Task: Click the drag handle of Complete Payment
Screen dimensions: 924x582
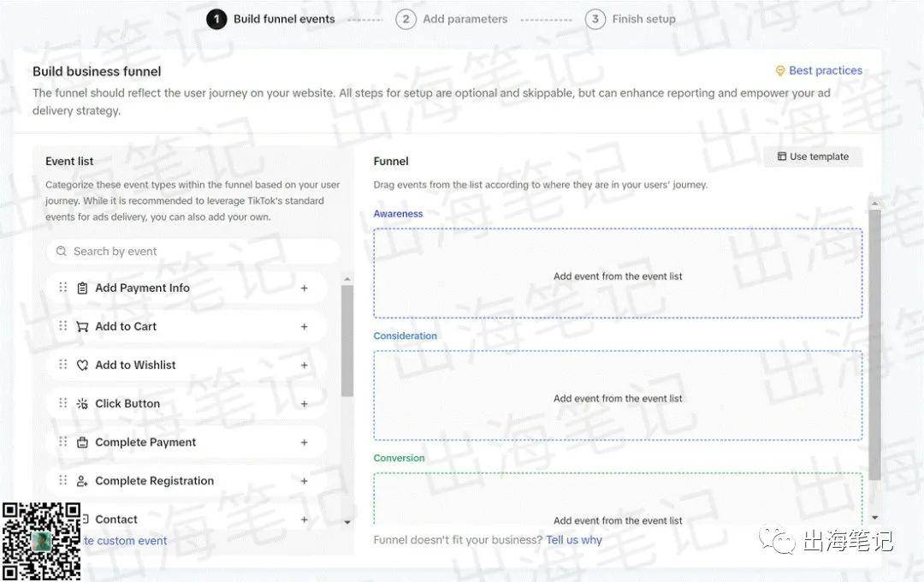Action: click(63, 442)
